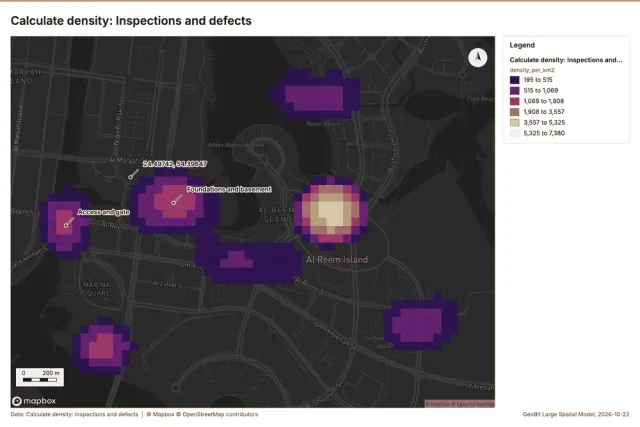Click the highest-density cream hotspot on map
640x427 pixels.
(331, 211)
